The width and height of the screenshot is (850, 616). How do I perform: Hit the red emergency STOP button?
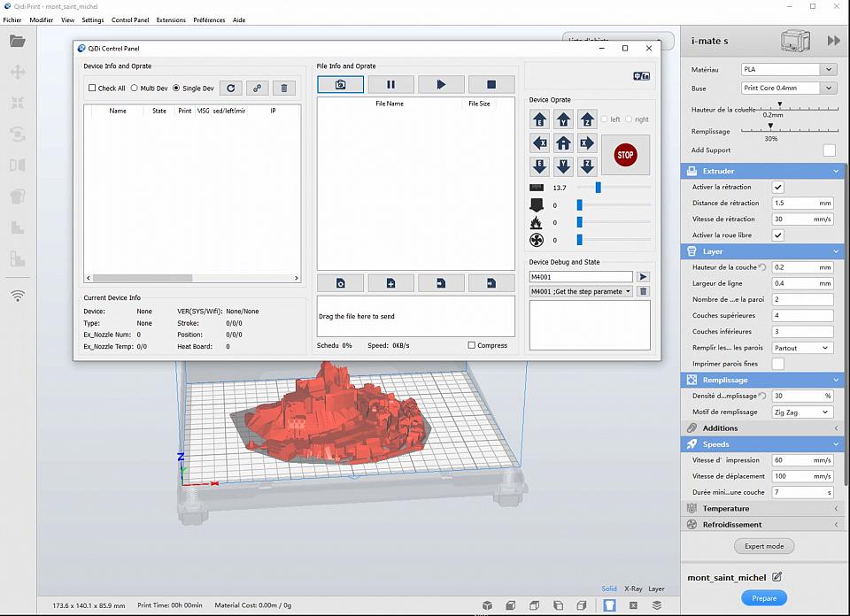[x=626, y=155]
